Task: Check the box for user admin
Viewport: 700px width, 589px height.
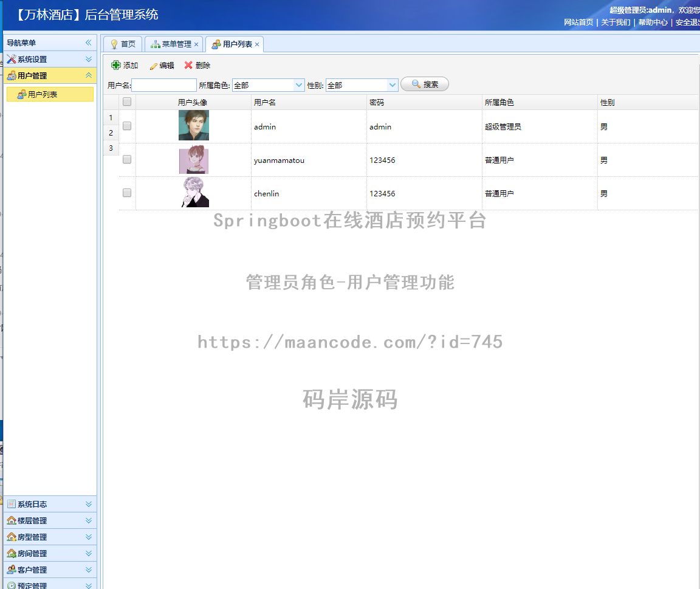Action: [127, 126]
